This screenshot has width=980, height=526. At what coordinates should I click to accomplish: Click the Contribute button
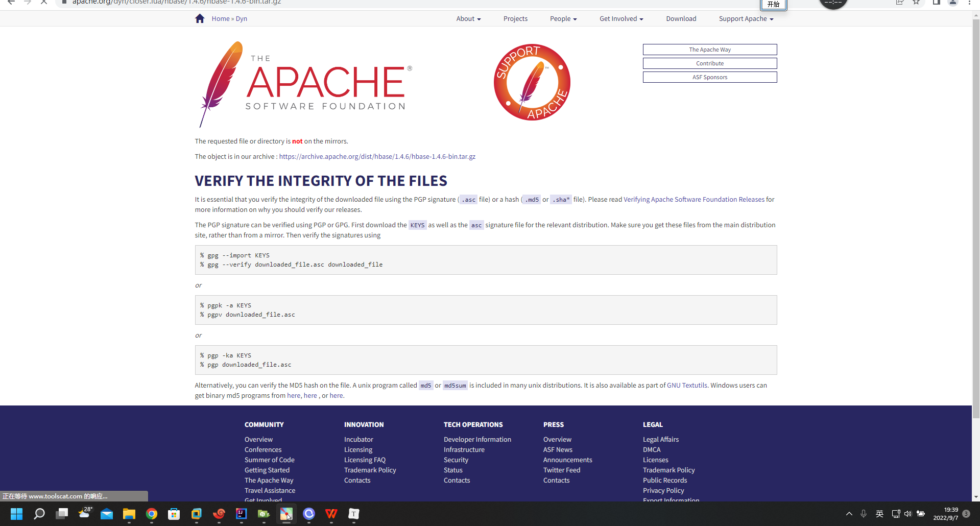[x=710, y=63]
